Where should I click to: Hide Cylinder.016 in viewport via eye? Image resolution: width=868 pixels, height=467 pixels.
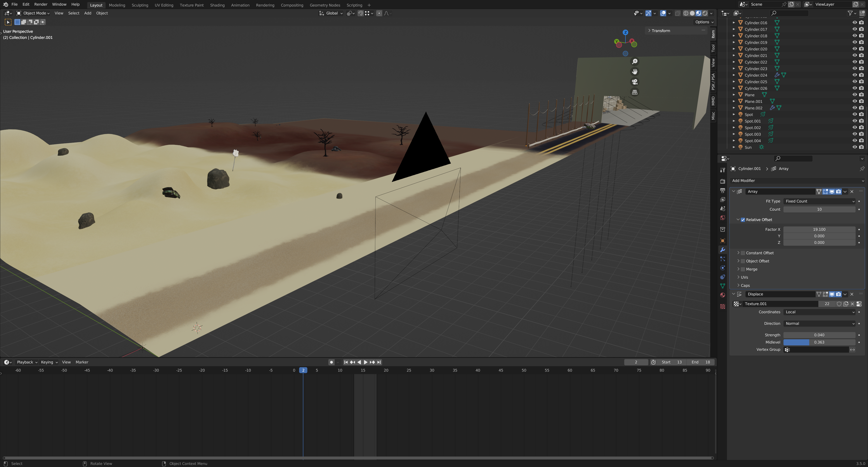(854, 23)
